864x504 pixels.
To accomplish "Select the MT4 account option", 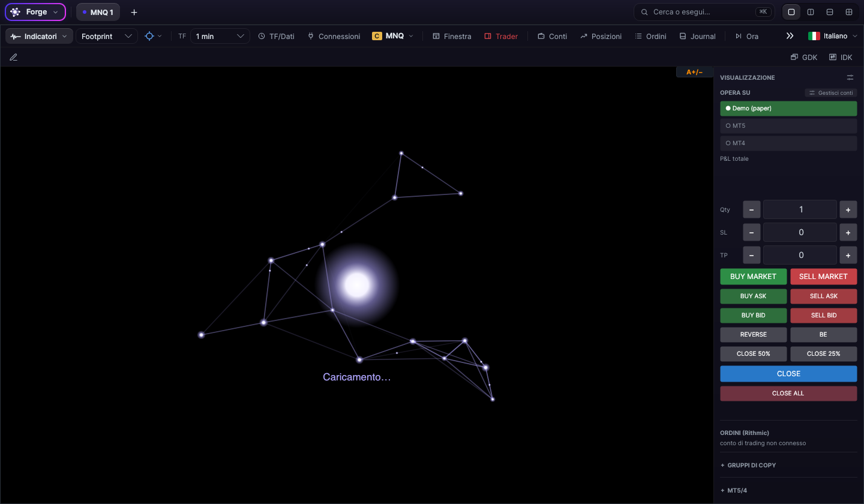I will (x=788, y=143).
